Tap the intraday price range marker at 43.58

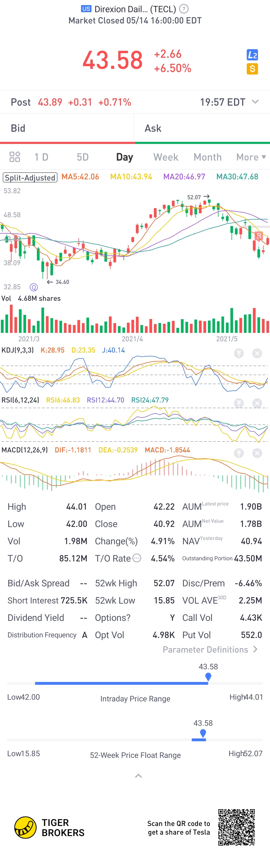(x=208, y=677)
